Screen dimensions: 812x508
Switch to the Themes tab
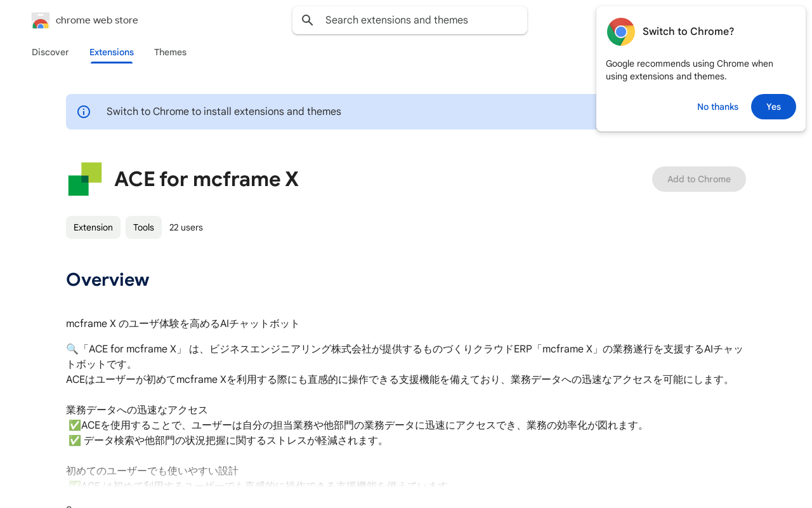pos(170,52)
